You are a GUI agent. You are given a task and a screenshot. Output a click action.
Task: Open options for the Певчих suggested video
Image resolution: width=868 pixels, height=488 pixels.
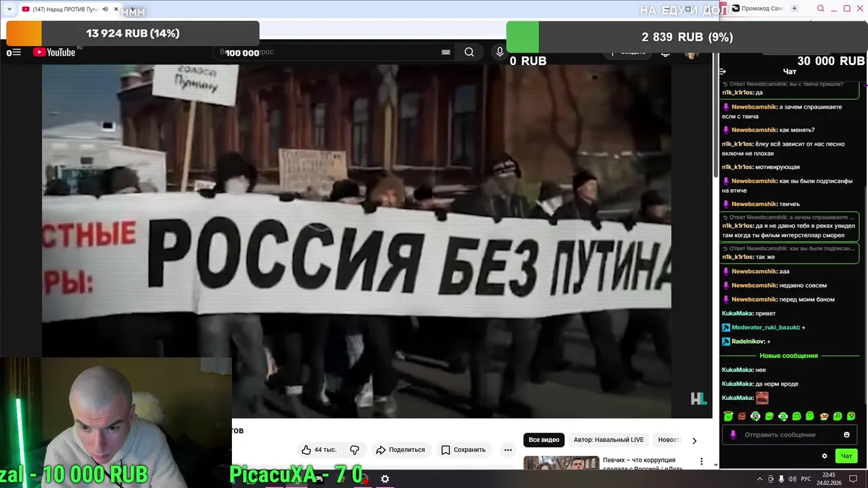tap(701, 462)
